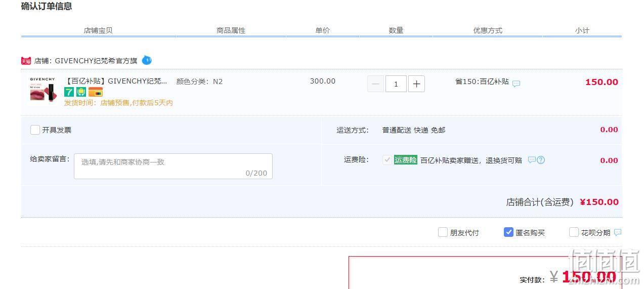Click the 店铺宝贝 column header
The image size is (644, 289).
(98, 30)
